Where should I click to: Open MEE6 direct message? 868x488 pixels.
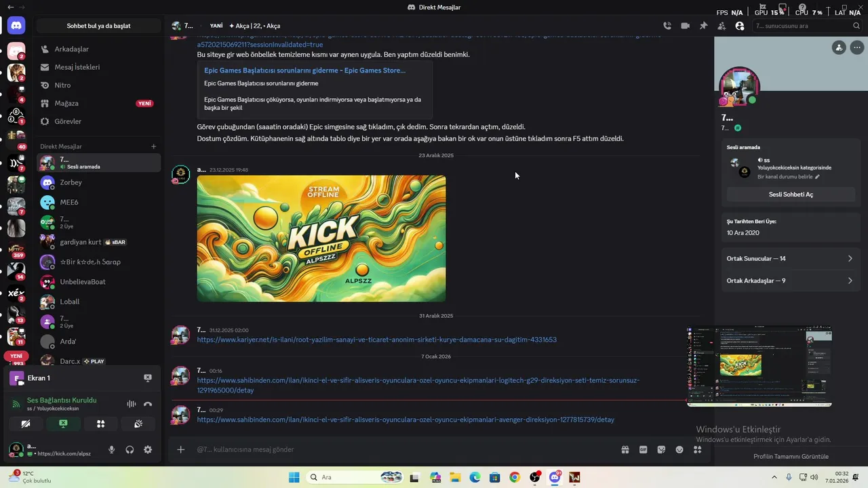(x=98, y=202)
